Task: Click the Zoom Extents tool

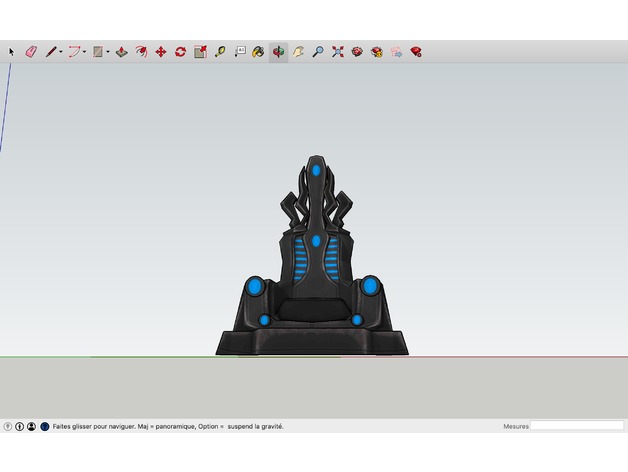Action: click(x=338, y=52)
